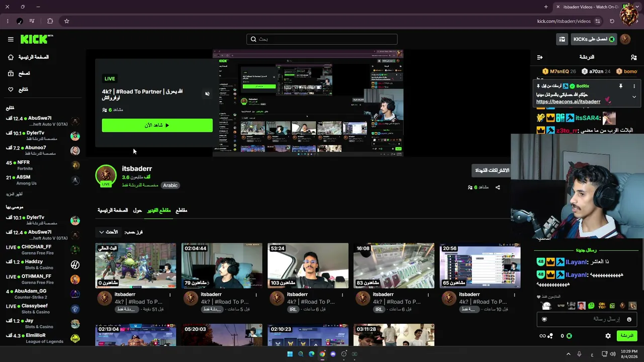Open the Following sidebar link
The width and height of the screenshot is (644, 362).
coord(18,89)
